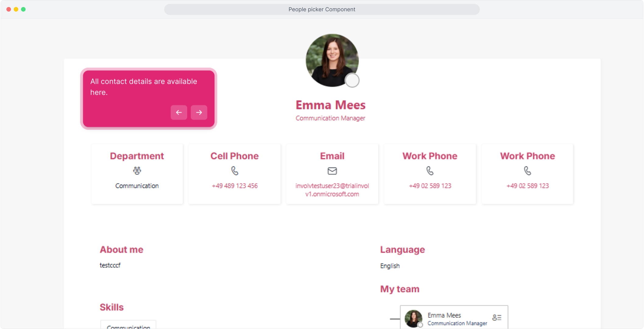Image resolution: width=644 pixels, height=329 pixels.
Task: Click the Email envelope icon
Action: tap(332, 171)
